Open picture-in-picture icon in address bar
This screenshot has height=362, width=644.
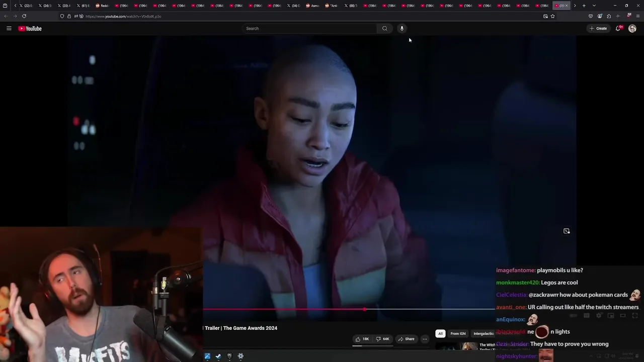pyautogui.click(x=545, y=16)
